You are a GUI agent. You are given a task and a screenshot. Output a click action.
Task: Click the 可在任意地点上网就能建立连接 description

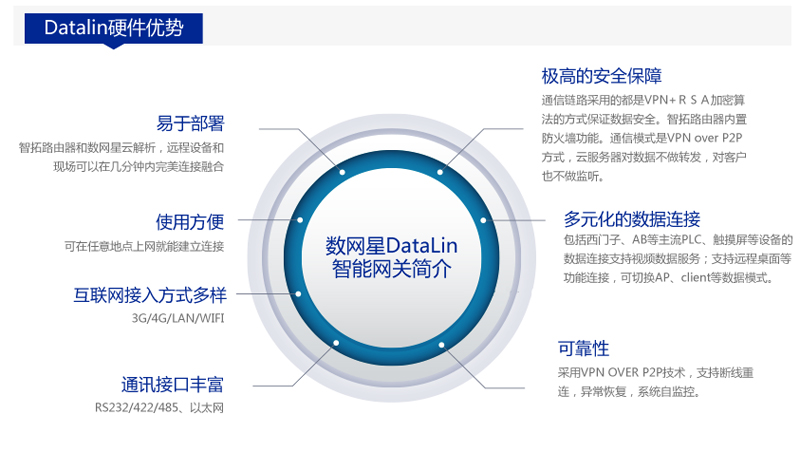click(144, 247)
